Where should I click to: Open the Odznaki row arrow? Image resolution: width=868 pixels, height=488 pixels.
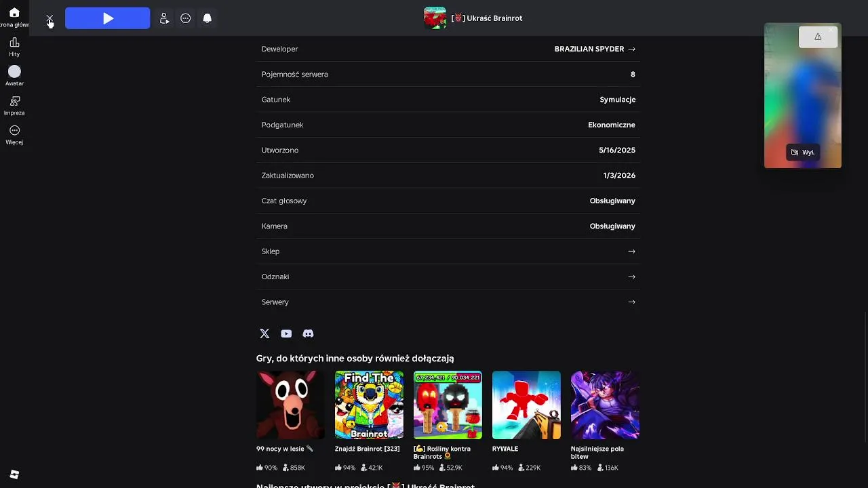click(631, 277)
